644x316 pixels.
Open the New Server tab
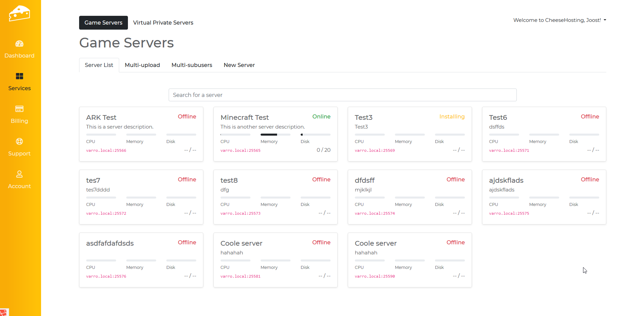coord(239,65)
